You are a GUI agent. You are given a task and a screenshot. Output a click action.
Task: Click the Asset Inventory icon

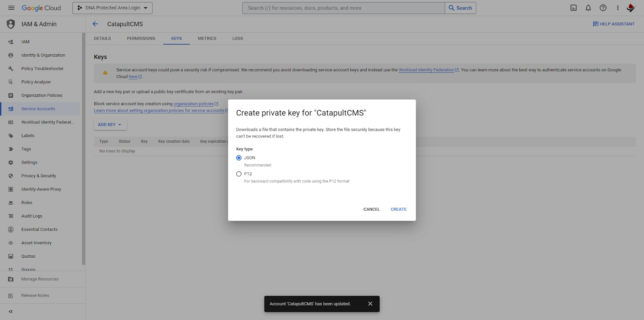[11, 243]
